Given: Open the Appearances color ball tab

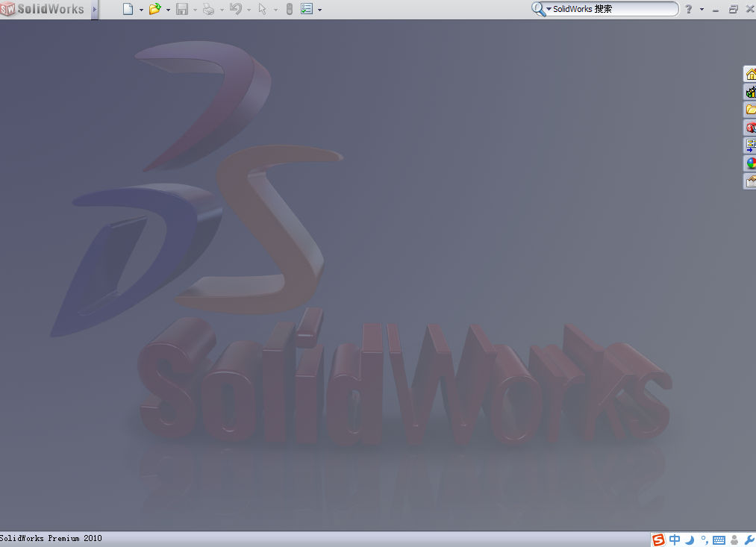Looking at the screenshot, I should pos(750,163).
